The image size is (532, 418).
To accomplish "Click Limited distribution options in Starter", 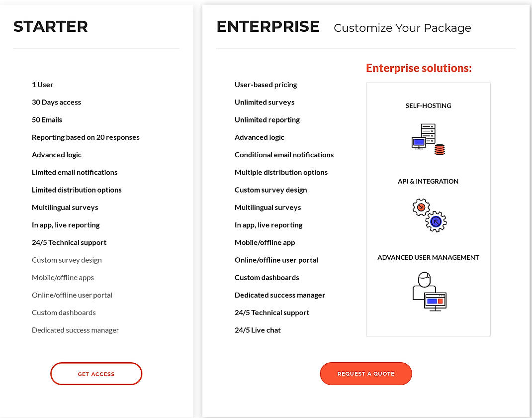I will click(x=77, y=190).
